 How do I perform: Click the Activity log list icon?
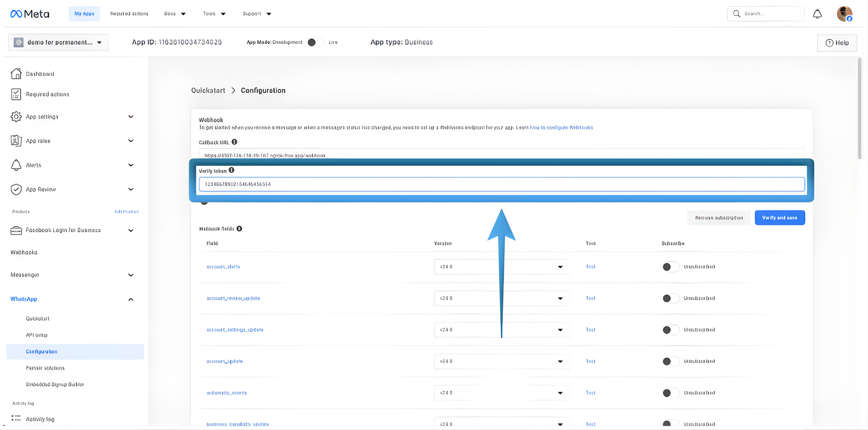[x=16, y=418]
